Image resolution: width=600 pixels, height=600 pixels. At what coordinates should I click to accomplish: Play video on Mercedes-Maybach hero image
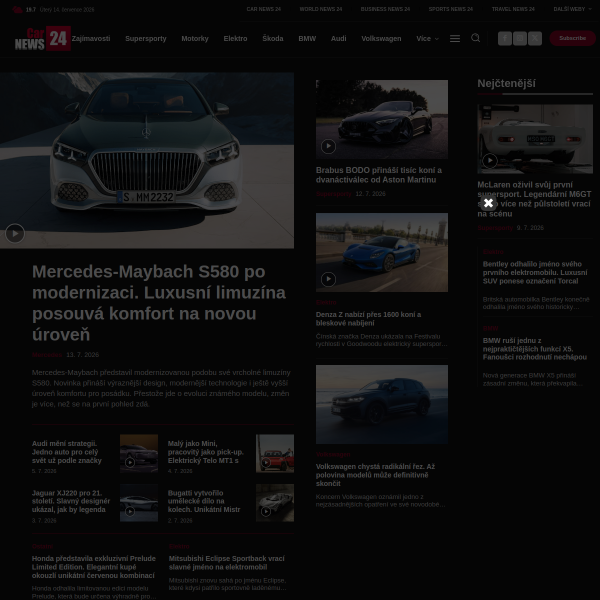coord(15,233)
